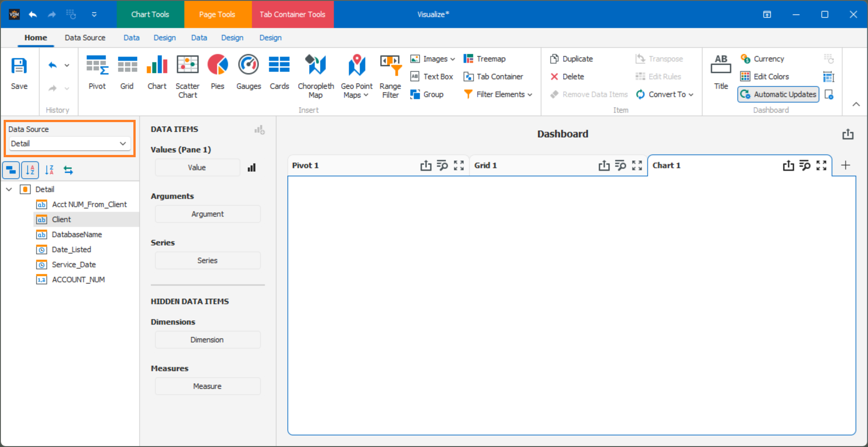
Task: Insert a Pivot item into the dashboard
Action: [x=97, y=73]
